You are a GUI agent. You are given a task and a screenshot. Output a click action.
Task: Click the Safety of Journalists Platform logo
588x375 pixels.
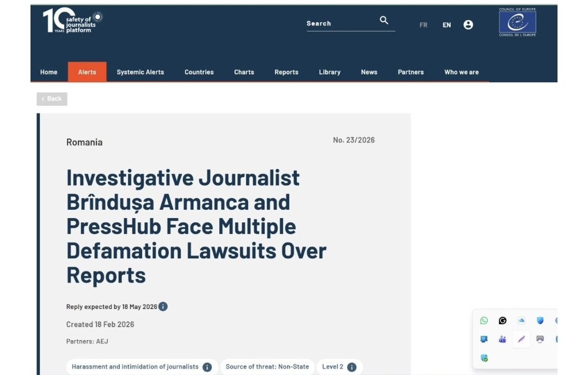coord(72,21)
